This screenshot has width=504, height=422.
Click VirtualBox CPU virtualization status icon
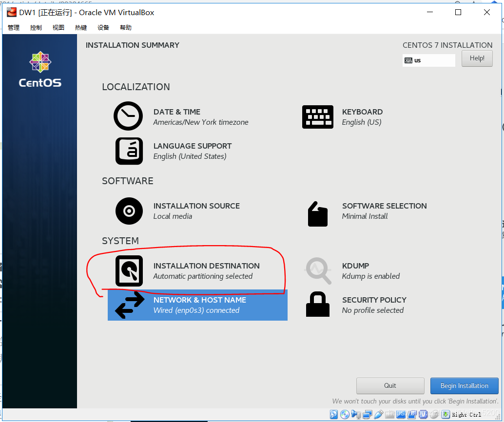point(423,414)
